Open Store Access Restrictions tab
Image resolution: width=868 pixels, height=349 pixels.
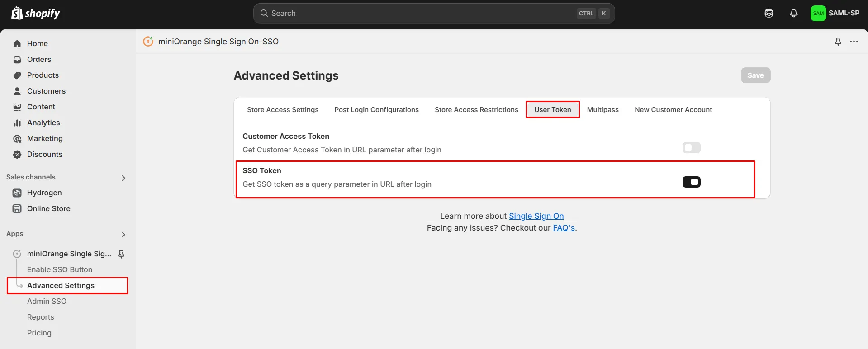476,109
